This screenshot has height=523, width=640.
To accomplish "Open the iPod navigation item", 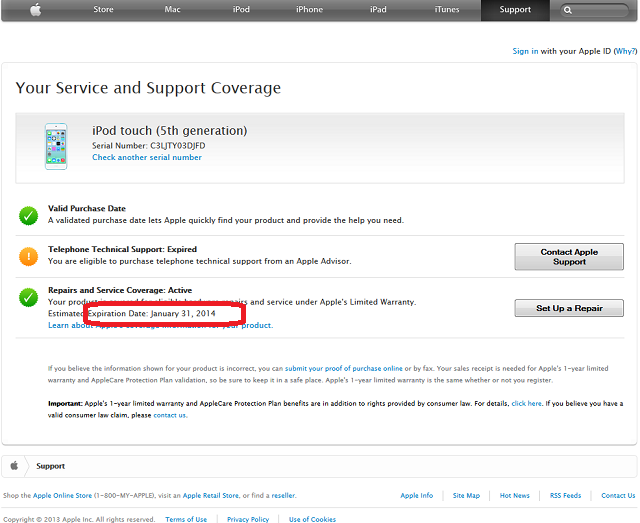I will tap(241, 9).
